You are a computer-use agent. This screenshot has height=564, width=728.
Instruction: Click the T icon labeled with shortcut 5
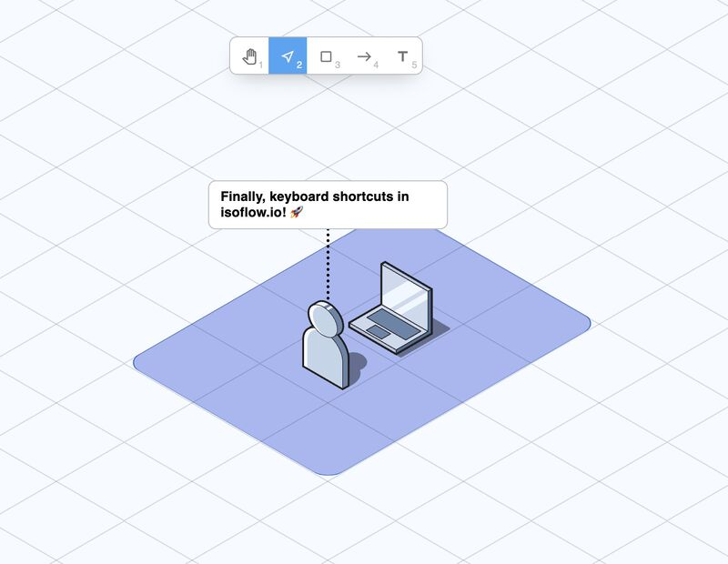[400, 56]
